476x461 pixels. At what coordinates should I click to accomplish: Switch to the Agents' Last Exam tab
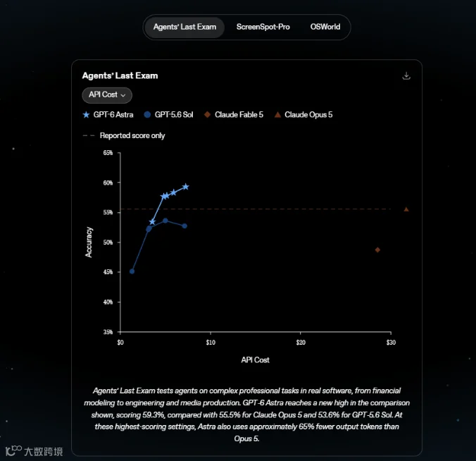pyautogui.click(x=184, y=27)
